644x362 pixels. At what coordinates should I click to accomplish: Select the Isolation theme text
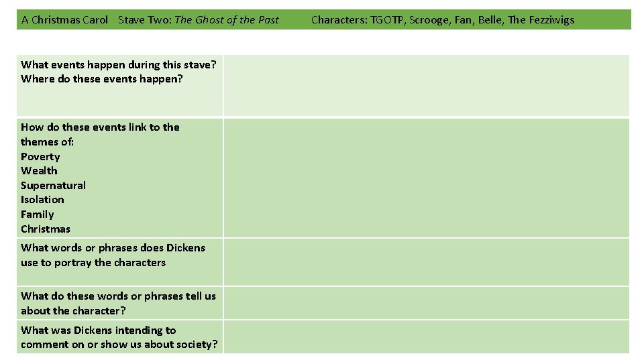click(x=42, y=200)
